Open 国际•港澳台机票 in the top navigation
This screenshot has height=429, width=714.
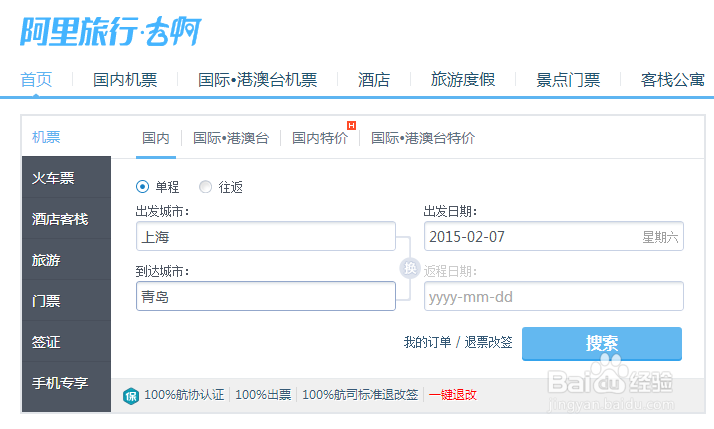[x=258, y=80]
